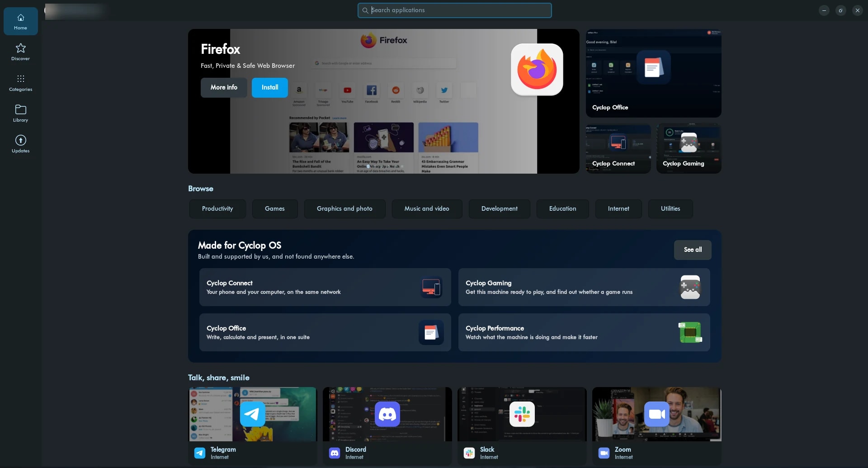Click the 'Write, calculate and present' description
Image resolution: width=868 pixels, height=468 pixels.
(x=258, y=337)
